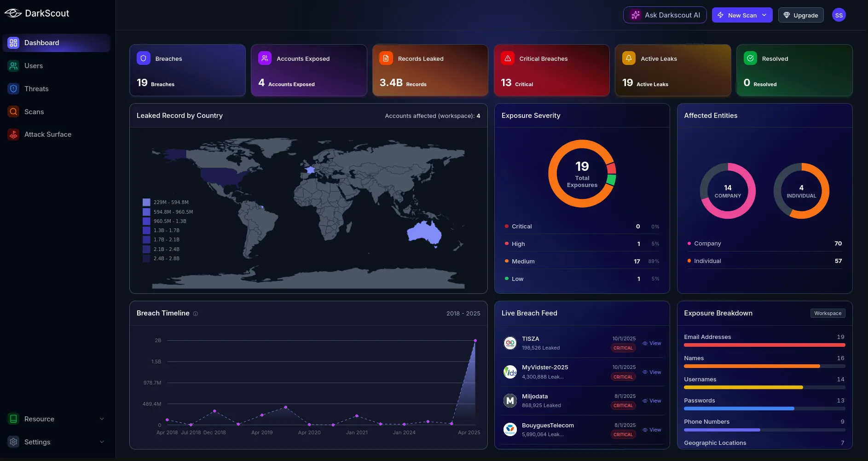This screenshot has width=868, height=461.
Task: Click the Resolved checkmark icon
Action: (x=750, y=58)
